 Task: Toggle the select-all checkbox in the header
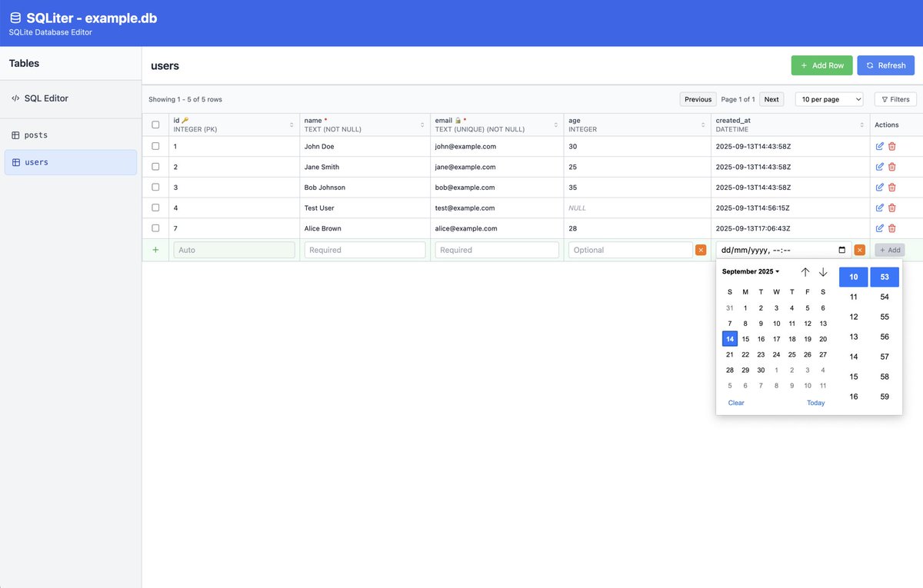click(x=155, y=125)
